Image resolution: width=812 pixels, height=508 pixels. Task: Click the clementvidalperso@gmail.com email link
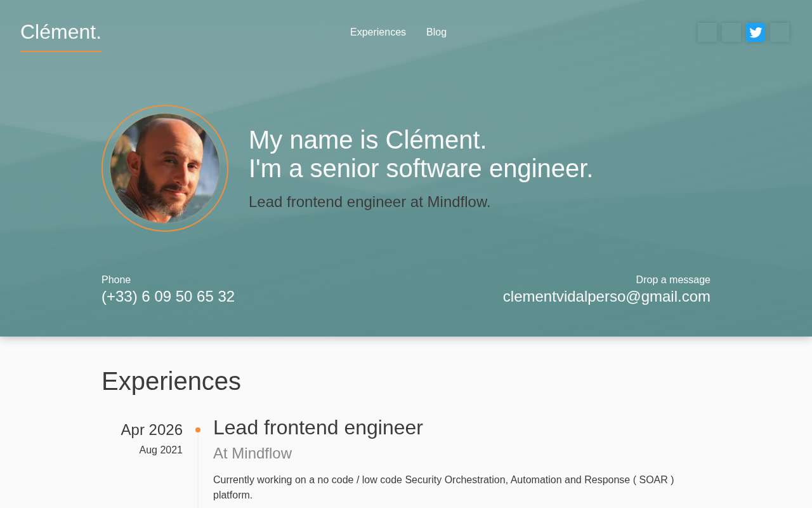pos(606,297)
